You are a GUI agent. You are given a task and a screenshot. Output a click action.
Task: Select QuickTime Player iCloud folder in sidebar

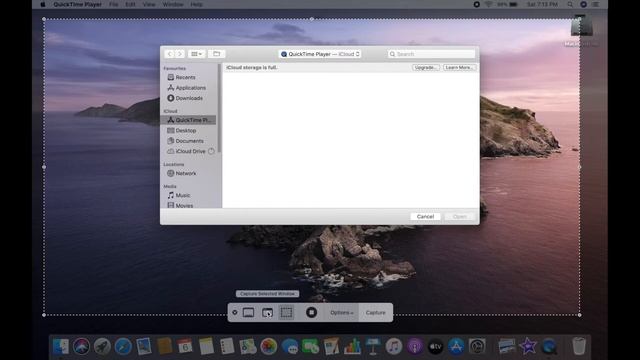(x=189, y=120)
